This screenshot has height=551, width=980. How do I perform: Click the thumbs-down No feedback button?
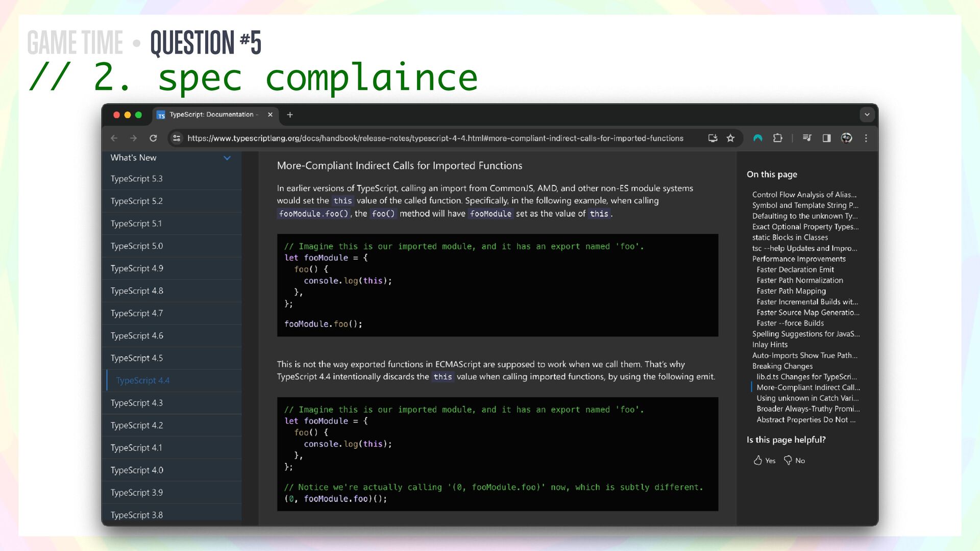(794, 461)
